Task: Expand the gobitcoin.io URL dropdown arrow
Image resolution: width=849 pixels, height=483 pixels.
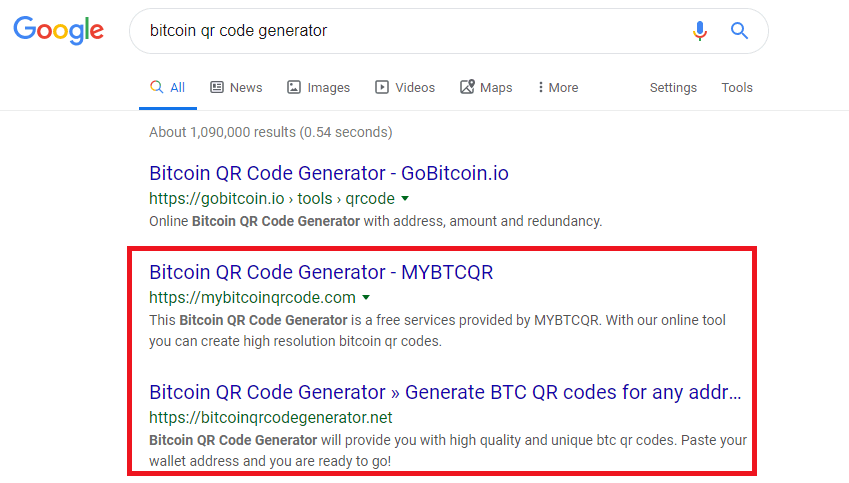Action: [403, 198]
